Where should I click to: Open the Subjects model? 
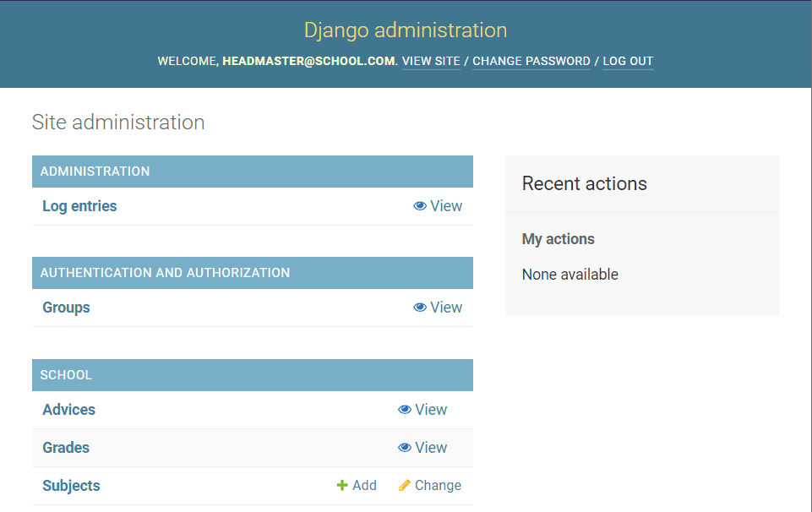[71, 485]
